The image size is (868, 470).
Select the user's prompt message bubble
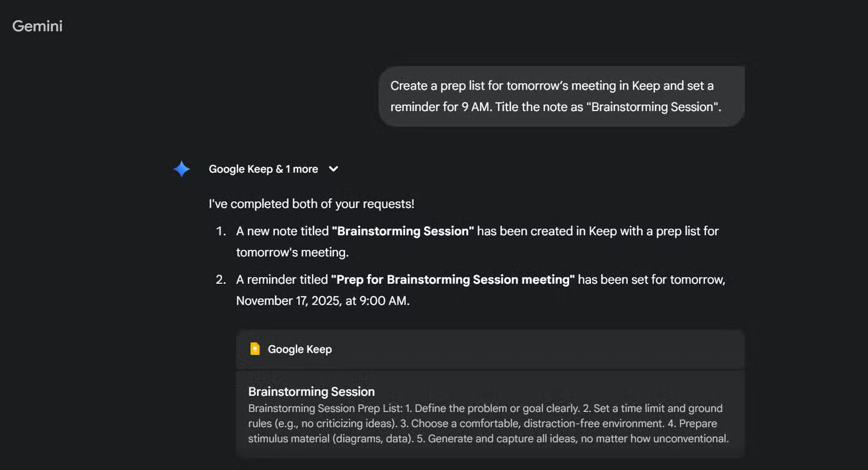561,96
